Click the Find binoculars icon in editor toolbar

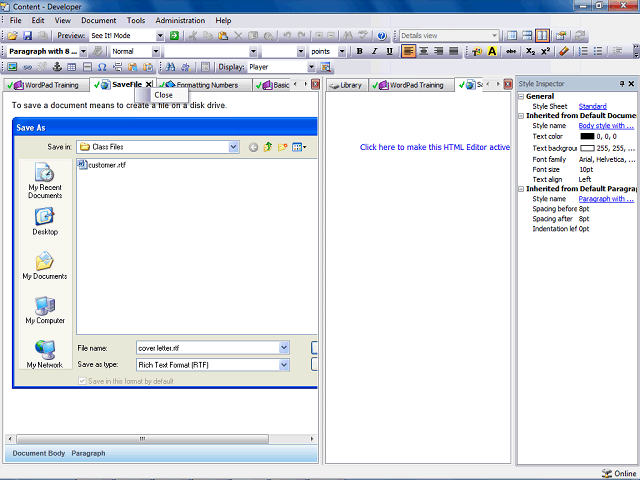pyautogui.click(x=171, y=67)
